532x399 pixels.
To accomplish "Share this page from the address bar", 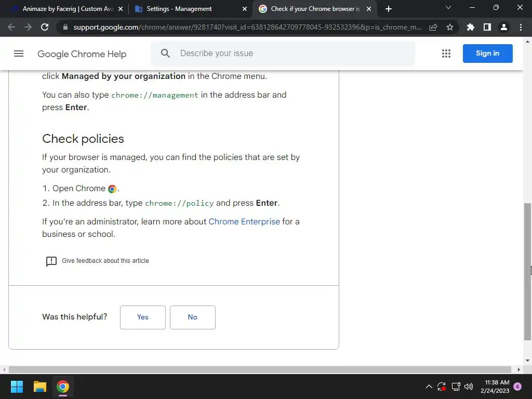I will pos(433,27).
